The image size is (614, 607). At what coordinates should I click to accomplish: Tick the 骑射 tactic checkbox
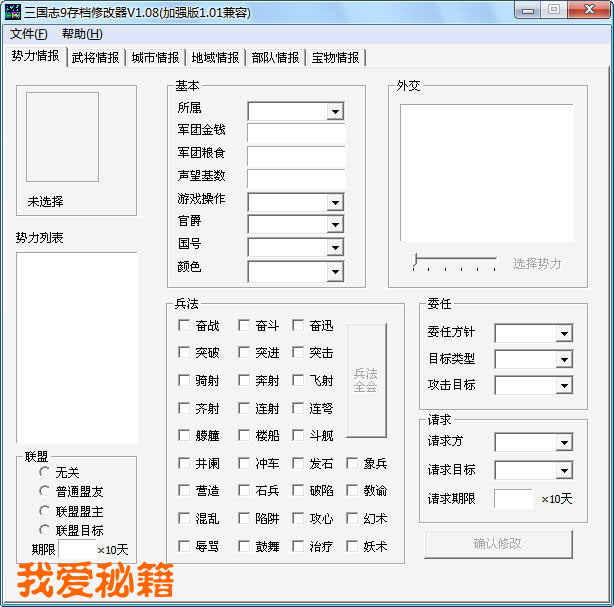point(184,380)
